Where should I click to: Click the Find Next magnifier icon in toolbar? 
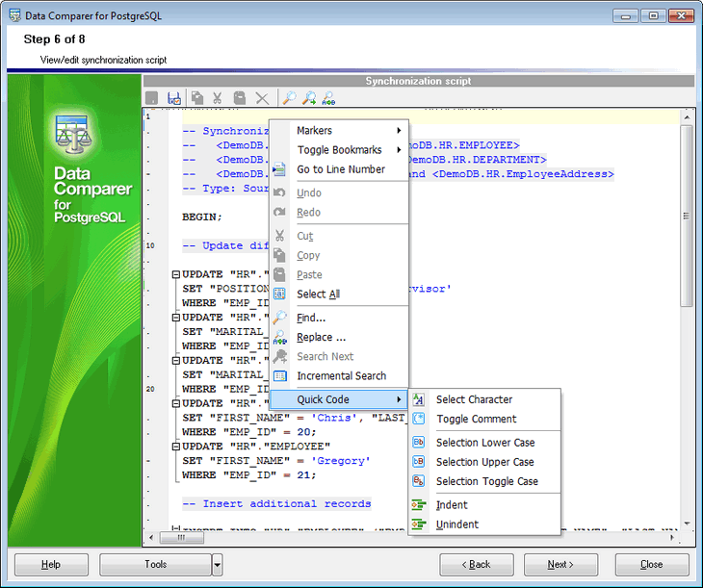(309, 98)
